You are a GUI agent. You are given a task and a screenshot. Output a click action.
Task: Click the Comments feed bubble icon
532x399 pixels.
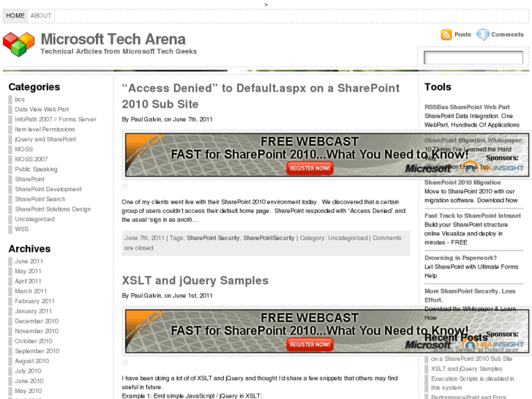(x=483, y=34)
